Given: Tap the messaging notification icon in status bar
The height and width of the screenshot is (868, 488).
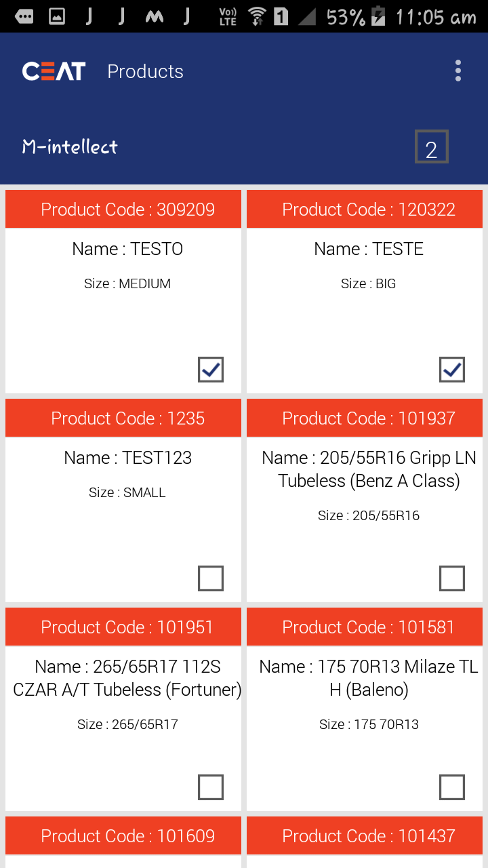Looking at the screenshot, I should pyautogui.click(x=24, y=16).
